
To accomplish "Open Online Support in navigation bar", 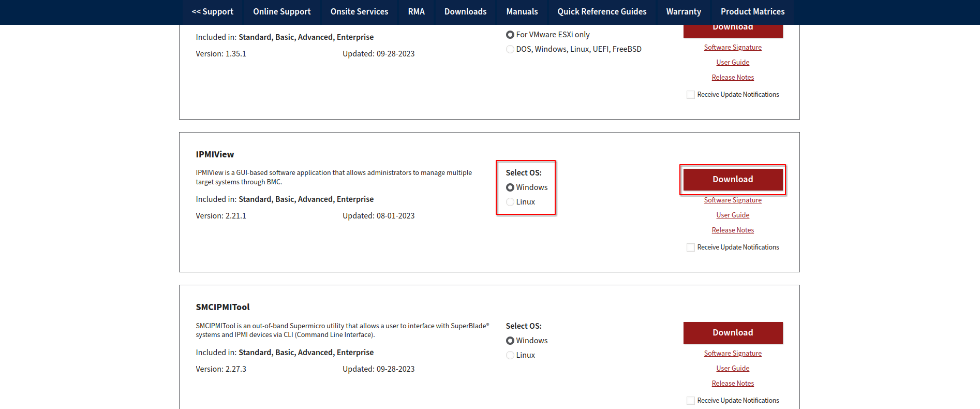I will click(x=281, y=11).
